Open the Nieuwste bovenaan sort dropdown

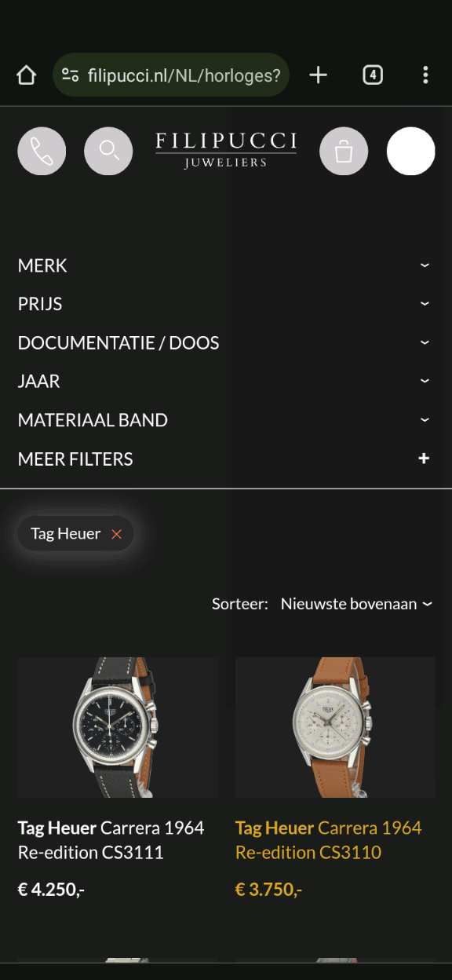coord(356,604)
